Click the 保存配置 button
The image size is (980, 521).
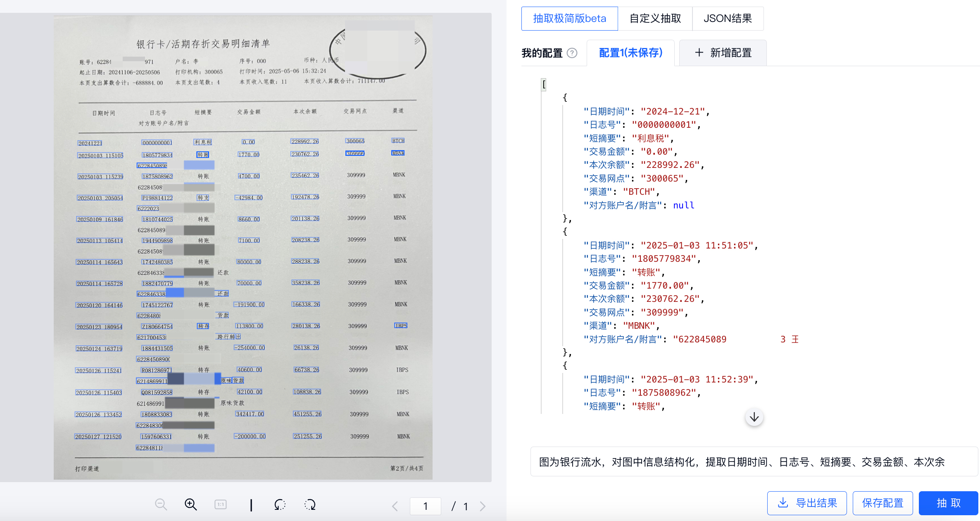[x=882, y=503]
